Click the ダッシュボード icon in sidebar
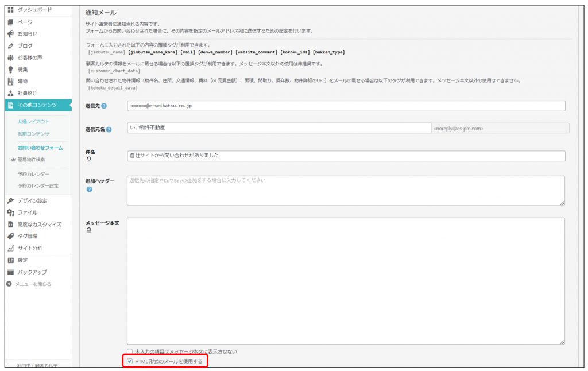The width and height of the screenshot is (588, 371). (10, 10)
